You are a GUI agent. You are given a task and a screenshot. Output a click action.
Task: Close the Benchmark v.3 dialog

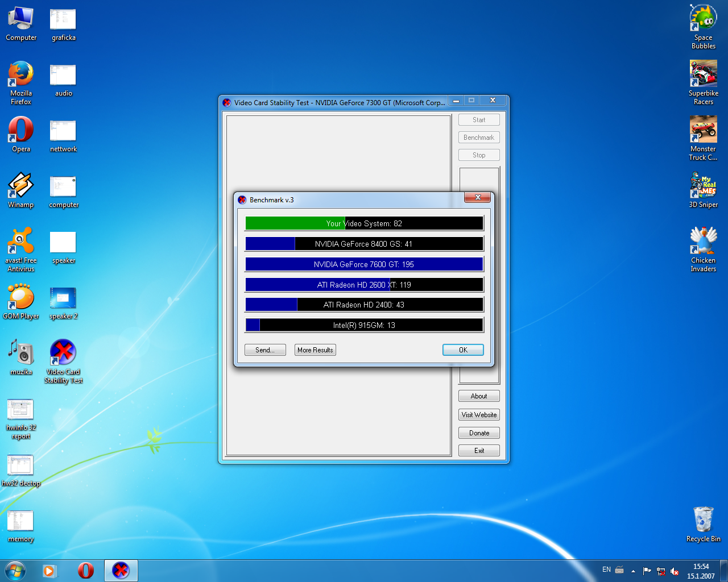point(478,197)
